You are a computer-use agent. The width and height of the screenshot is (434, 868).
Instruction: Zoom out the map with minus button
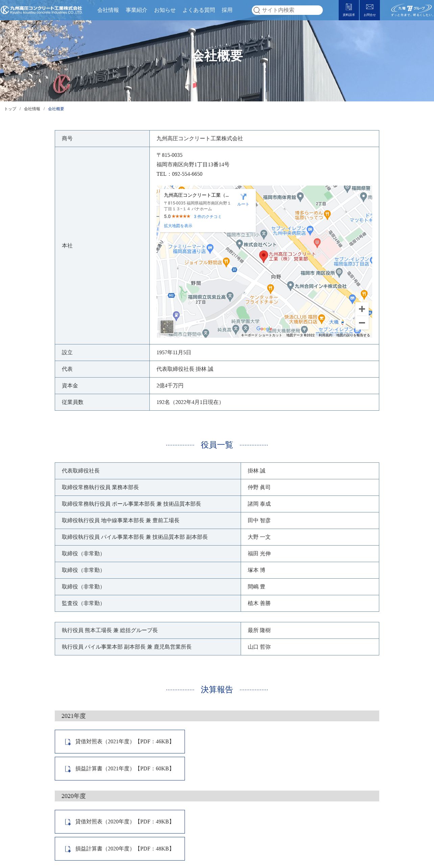[362, 323]
